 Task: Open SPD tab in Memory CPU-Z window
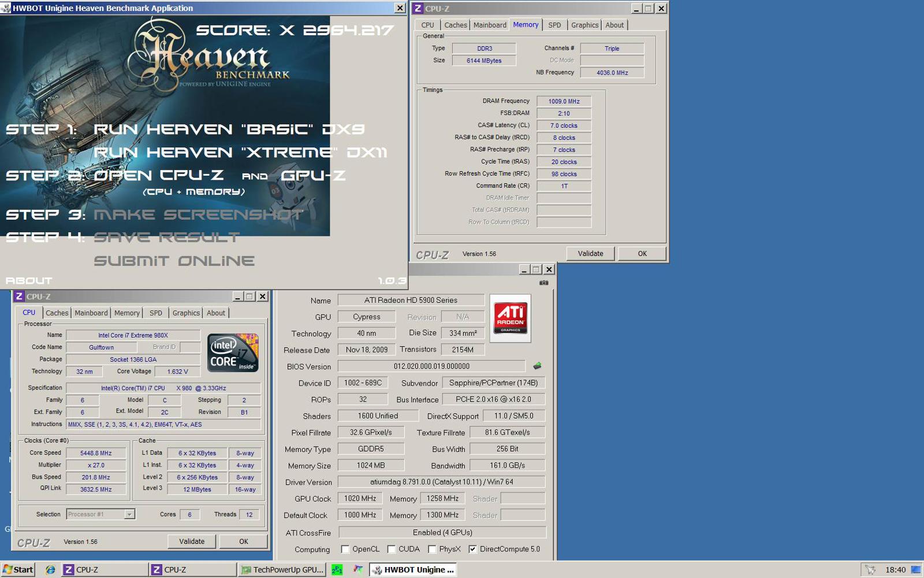[554, 25]
